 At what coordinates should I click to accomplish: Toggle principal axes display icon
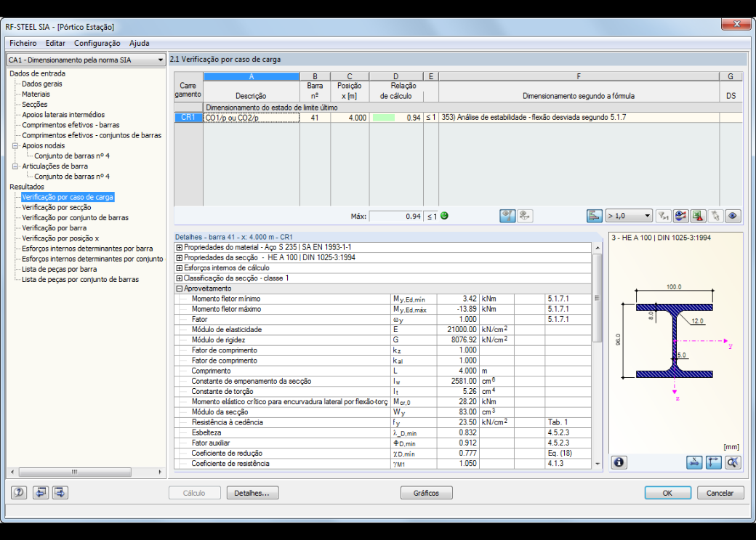(714, 462)
